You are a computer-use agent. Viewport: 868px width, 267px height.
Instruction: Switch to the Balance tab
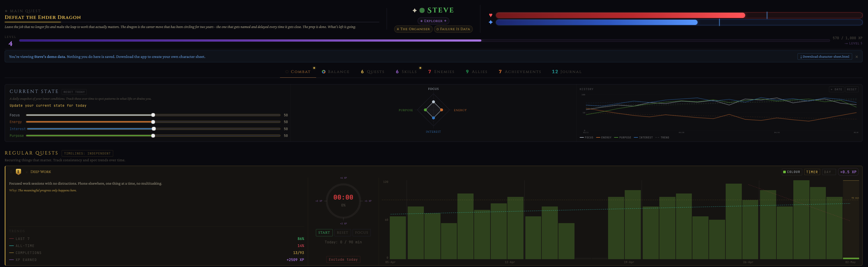pos(336,72)
